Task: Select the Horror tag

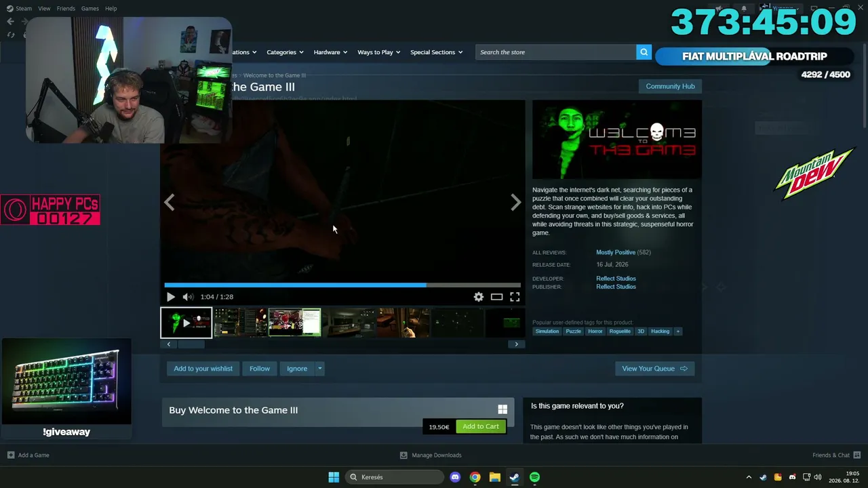Action: point(595,331)
